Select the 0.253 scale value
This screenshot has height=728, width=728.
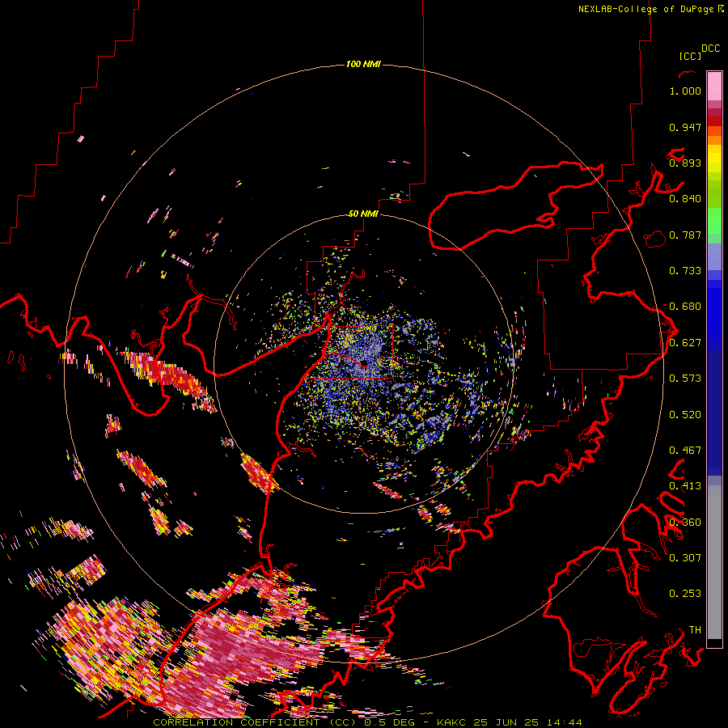point(685,594)
